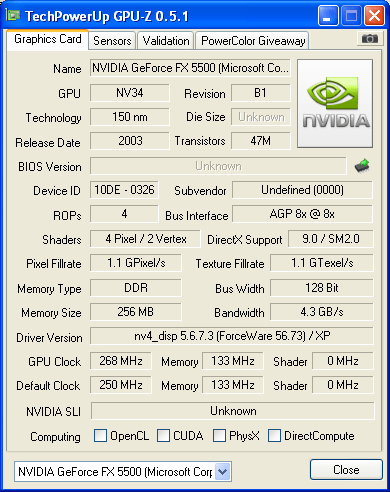
Task: Click the GPU-Z title bar app icon
Action: pyautogui.click(x=13, y=15)
